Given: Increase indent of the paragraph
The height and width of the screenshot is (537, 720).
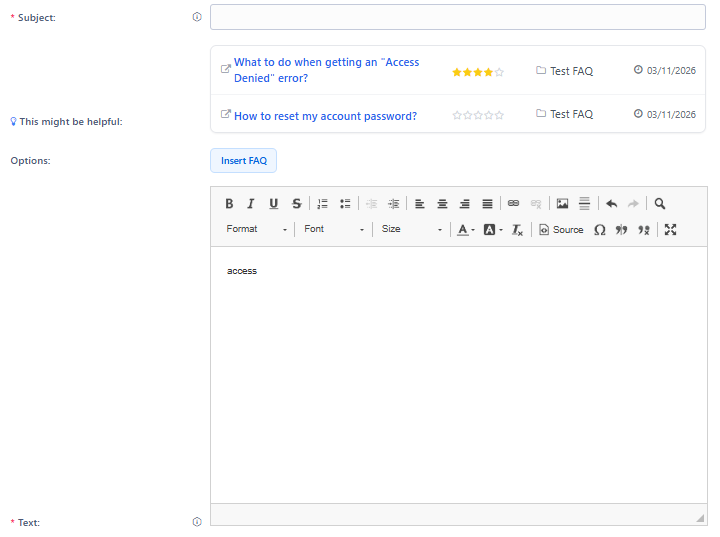Looking at the screenshot, I should (394, 203).
